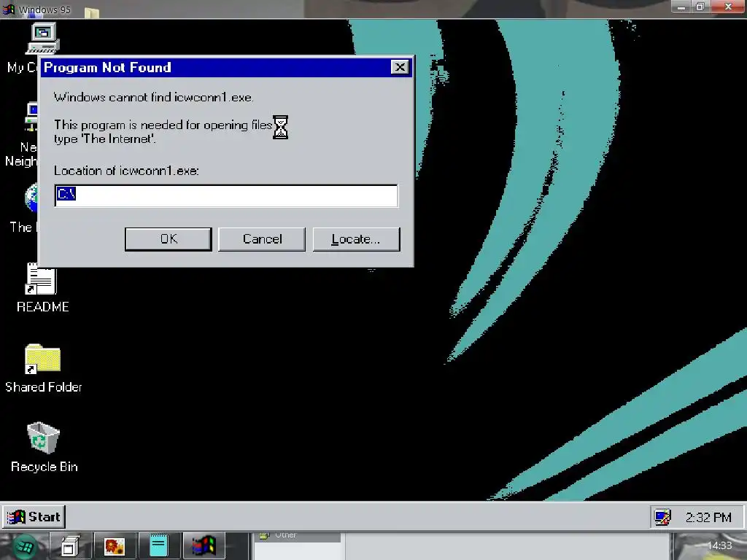Maximize the Windows 95 emulator window

pos(700,7)
